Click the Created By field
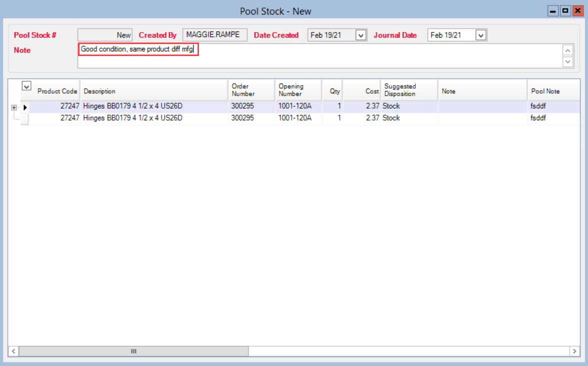Image resolution: width=588 pixels, height=366 pixels. click(x=215, y=35)
